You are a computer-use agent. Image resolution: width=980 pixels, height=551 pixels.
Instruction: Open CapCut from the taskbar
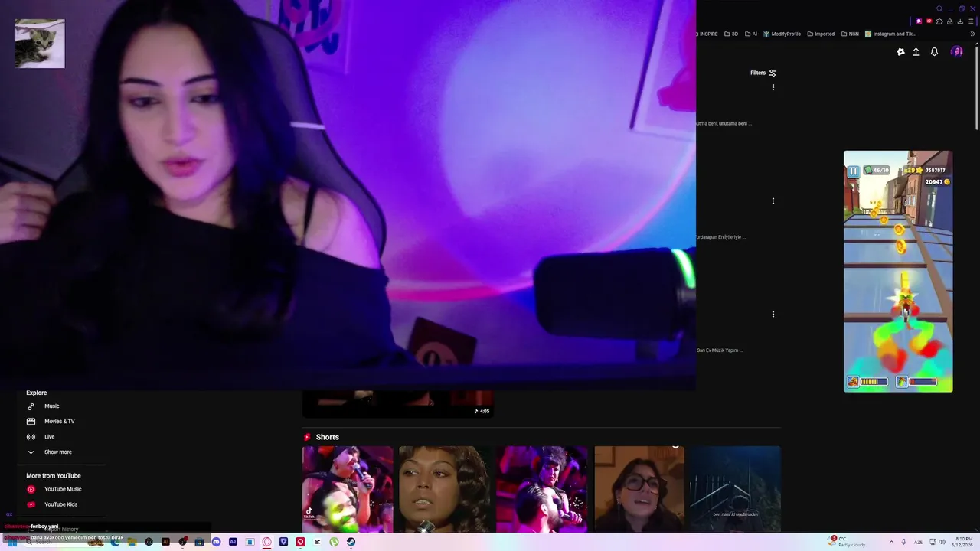[317, 542]
